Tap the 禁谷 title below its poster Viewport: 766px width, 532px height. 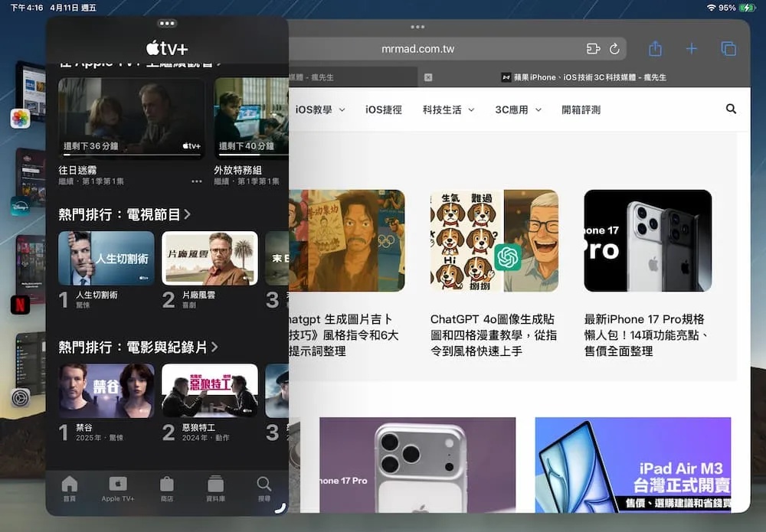(x=84, y=428)
